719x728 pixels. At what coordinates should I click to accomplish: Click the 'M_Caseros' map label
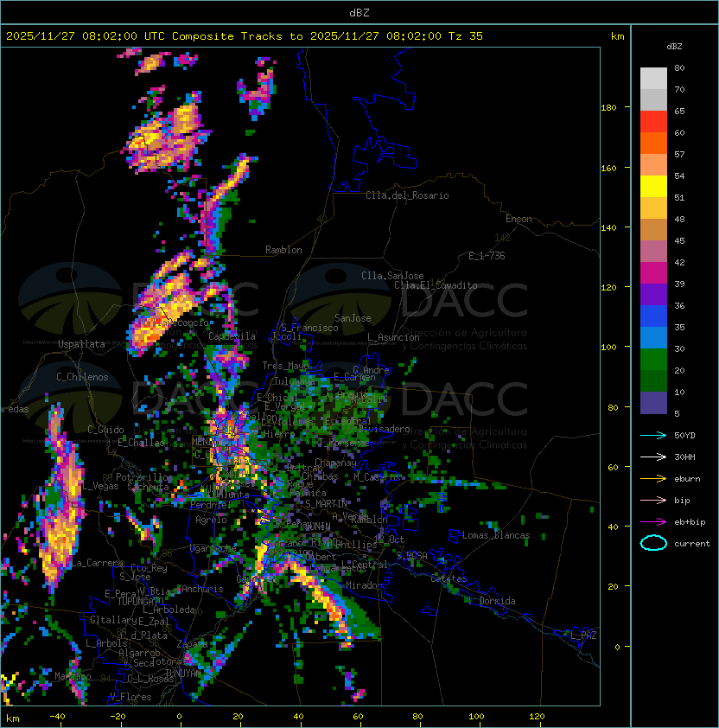(x=377, y=476)
